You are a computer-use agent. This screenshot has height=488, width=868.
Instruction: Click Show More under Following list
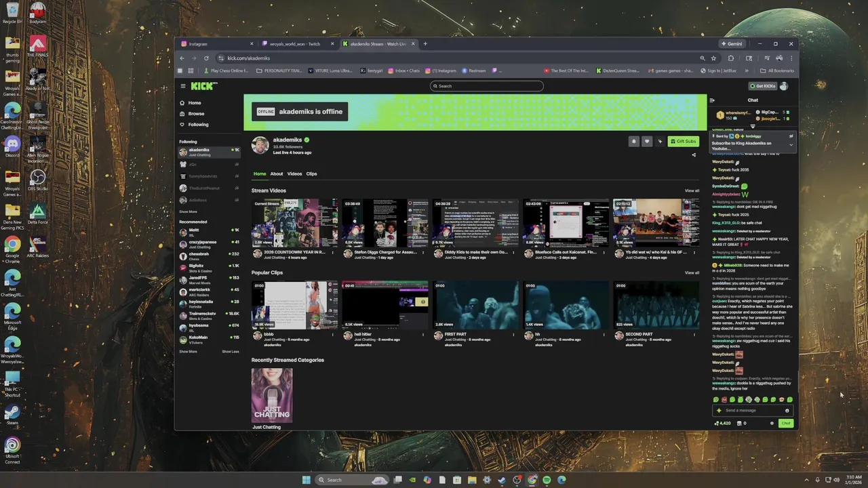click(188, 211)
